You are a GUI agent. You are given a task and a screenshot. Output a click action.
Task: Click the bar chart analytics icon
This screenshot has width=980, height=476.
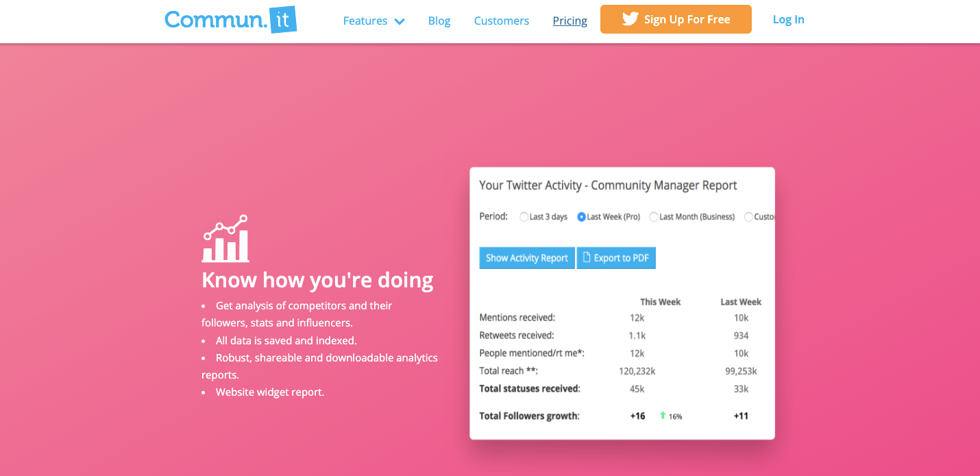click(x=225, y=239)
